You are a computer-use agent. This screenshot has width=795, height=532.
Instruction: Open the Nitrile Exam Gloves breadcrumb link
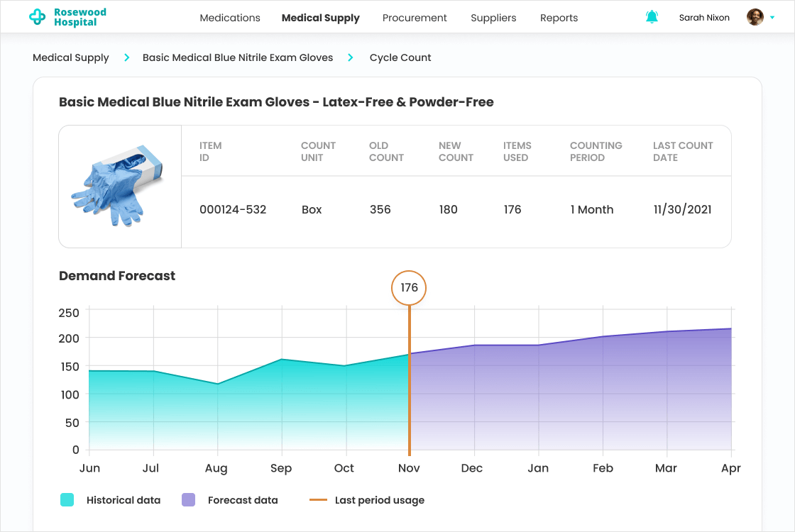click(238, 57)
